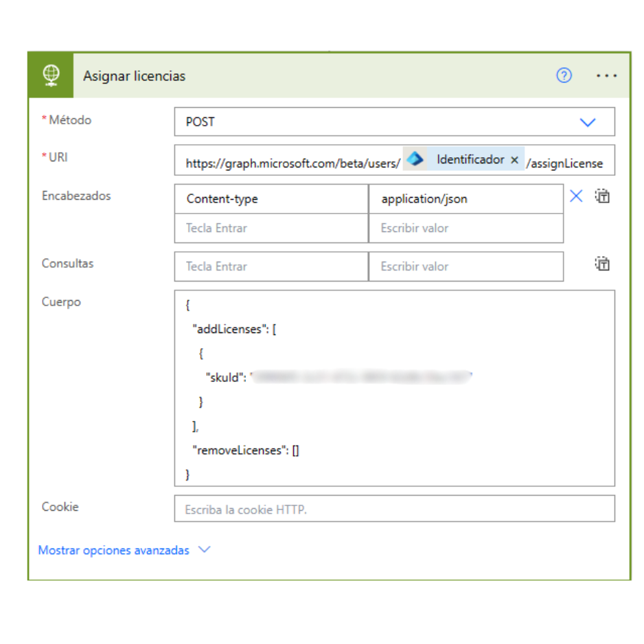This screenshot has height=644, width=644.
Task: Click the "skuId" line in body
Action: [x=339, y=377]
